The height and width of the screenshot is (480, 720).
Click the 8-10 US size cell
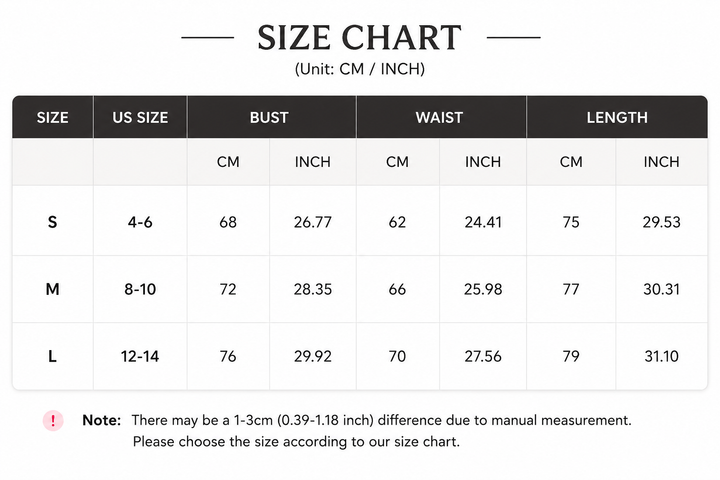click(x=140, y=289)
